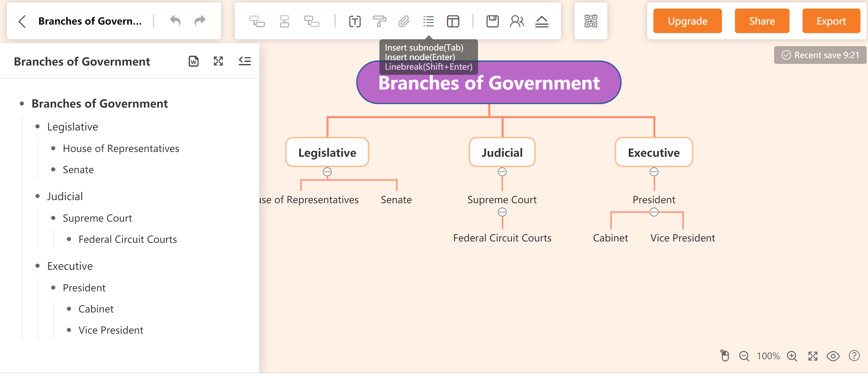This screenshot has width=868, height=376.
Task: Undo the last action
Action: pyautogui.click(x=175, y=21)
